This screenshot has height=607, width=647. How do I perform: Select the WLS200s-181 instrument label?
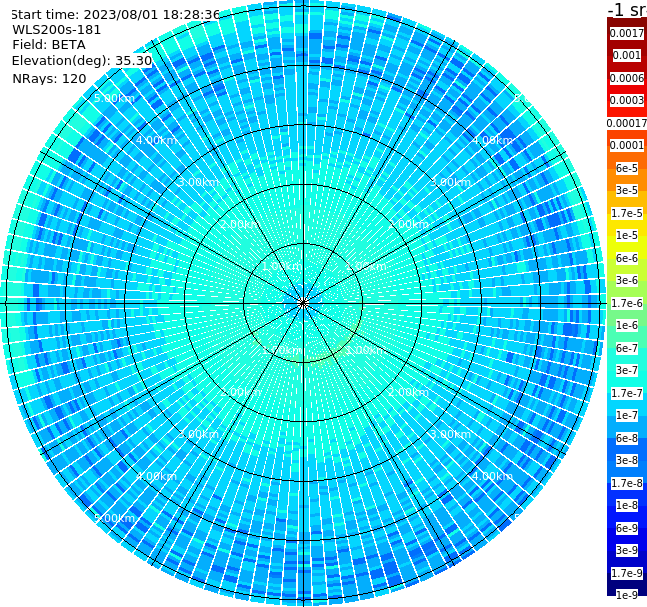(x=57, y=30)
